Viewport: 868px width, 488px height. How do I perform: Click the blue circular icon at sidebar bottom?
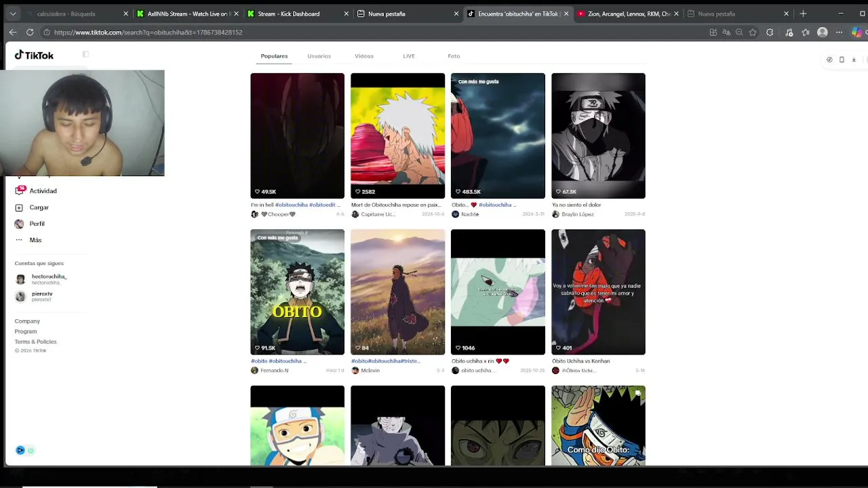click(x=20, y=450)
